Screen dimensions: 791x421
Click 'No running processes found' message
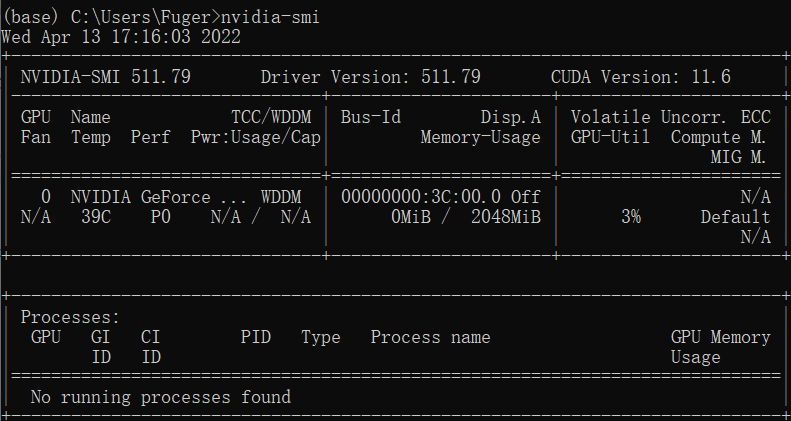(160, 397)
